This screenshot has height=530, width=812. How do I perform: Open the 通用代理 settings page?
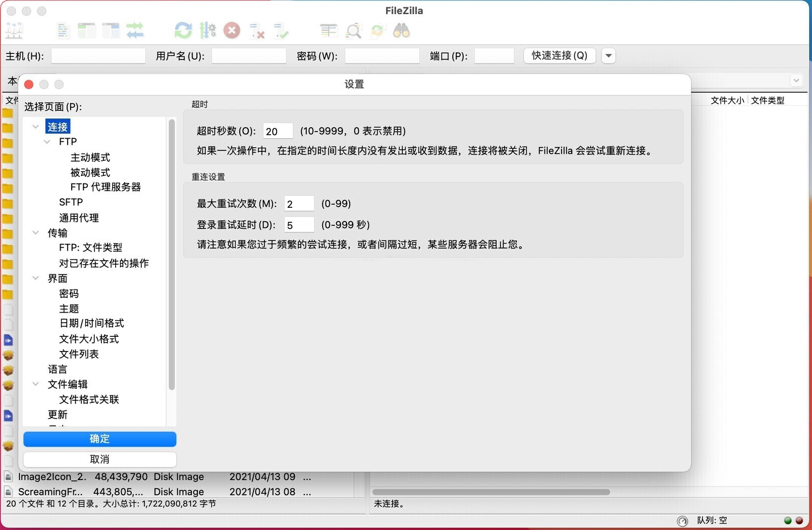tap(79, 218)
